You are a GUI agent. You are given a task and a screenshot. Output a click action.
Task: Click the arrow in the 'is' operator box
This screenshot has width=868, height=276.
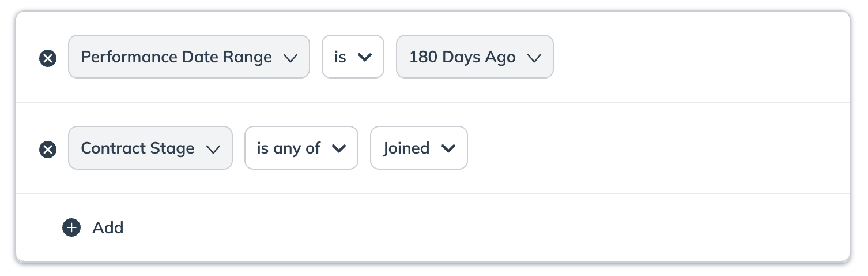coord(364,57)
